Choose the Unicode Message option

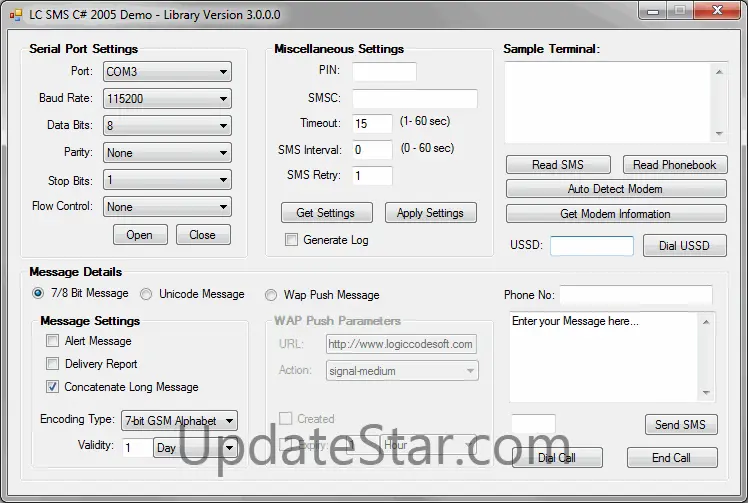pyautogui.click(x=146, y=294)
